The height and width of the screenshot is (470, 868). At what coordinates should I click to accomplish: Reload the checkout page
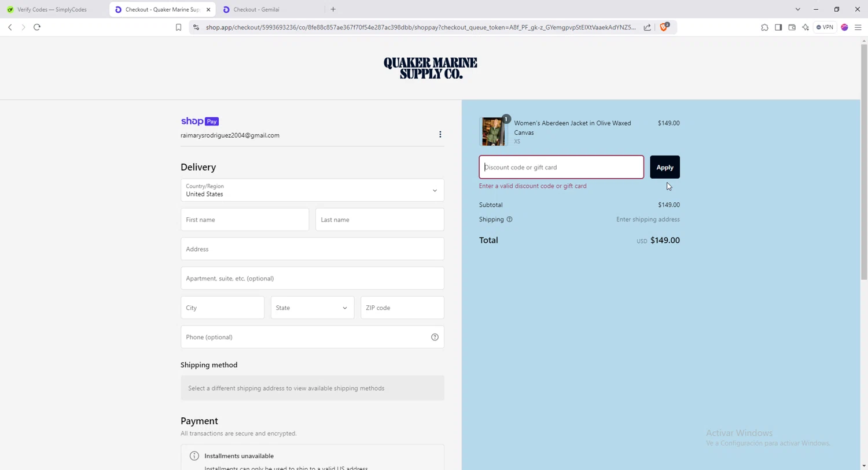37,27
